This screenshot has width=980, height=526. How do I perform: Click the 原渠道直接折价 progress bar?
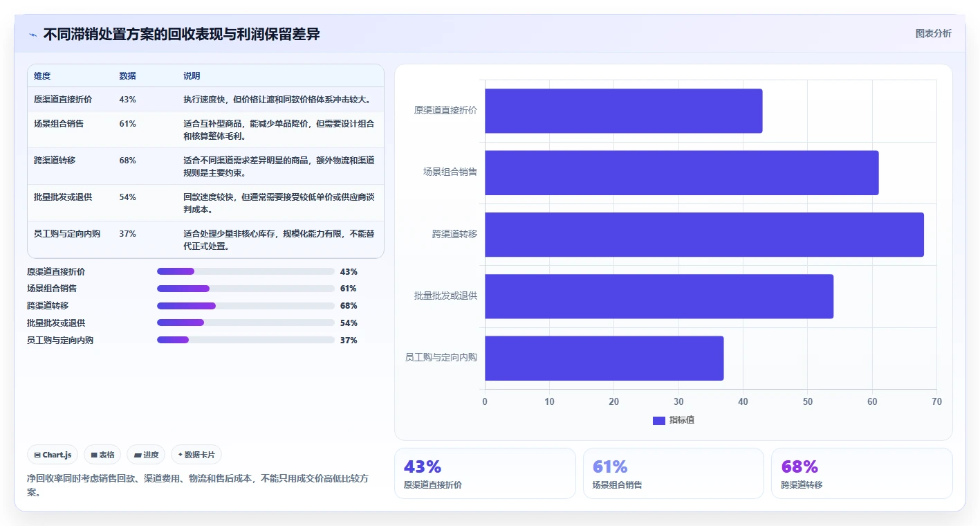pyautogui.click(x=246, y=271)
